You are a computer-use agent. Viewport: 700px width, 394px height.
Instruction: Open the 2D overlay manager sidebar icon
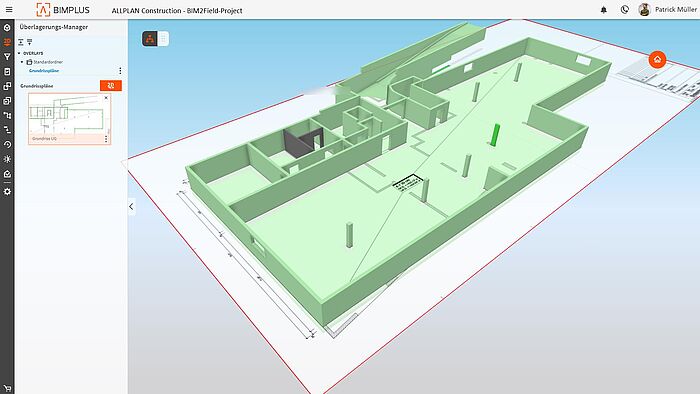click(7, 42)
